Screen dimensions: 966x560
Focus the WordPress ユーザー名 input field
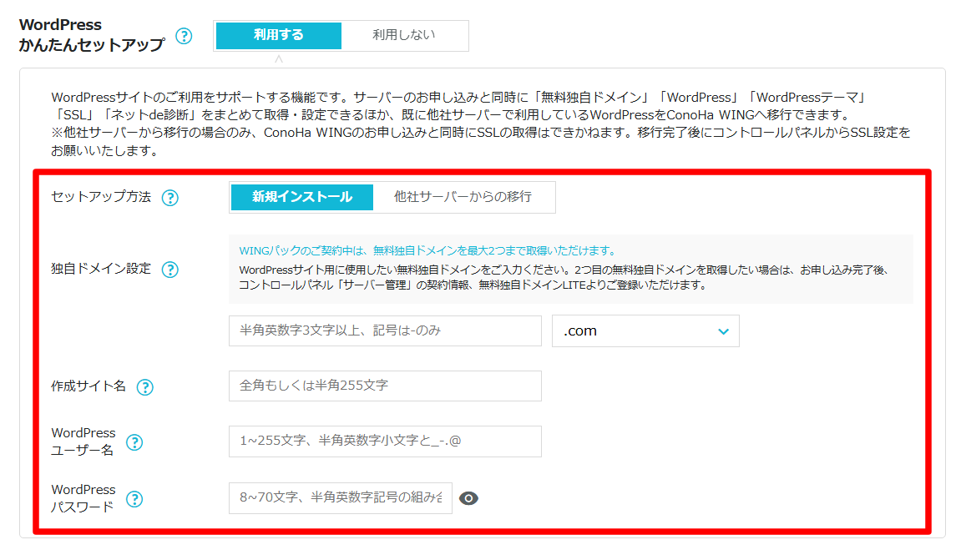tap(385, 441)
